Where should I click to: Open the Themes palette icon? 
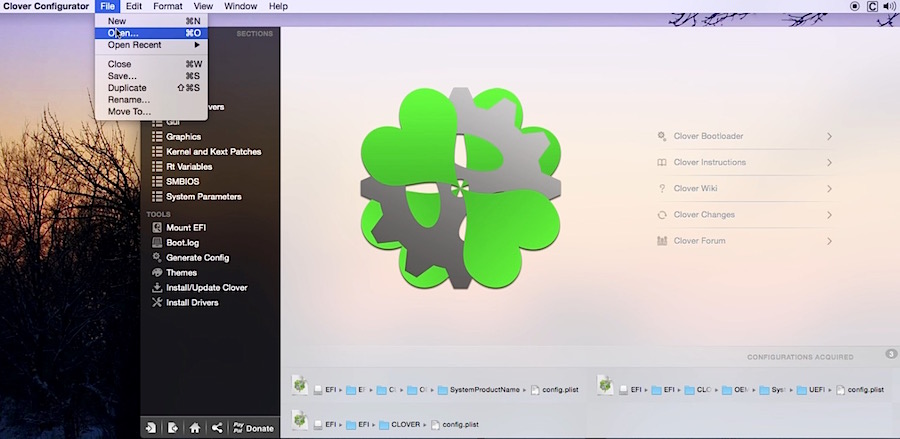coord(157,272)
